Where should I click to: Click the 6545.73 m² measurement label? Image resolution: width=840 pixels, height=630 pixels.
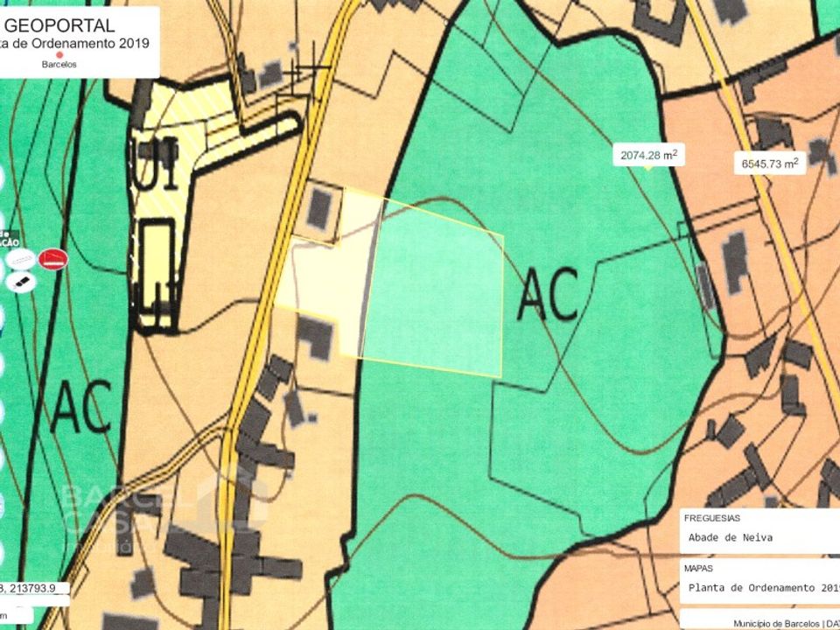[x=770, y=164]
